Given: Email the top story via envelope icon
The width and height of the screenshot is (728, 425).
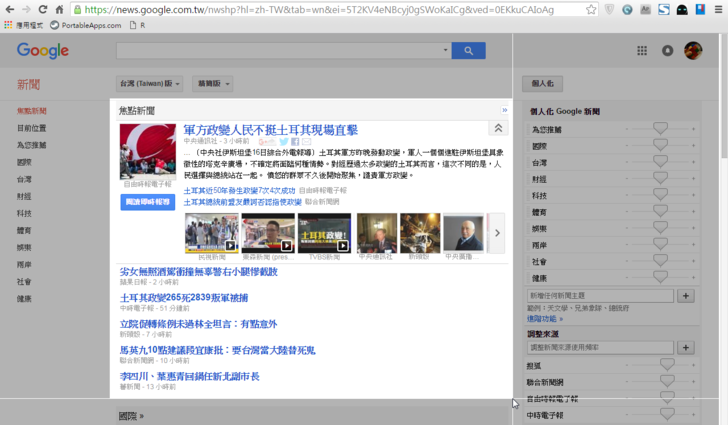Looking at the screenshot, I should (305, 142).
